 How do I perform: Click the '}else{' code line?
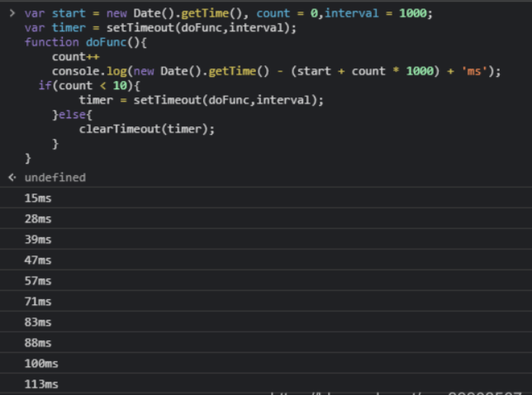[72, 115]
